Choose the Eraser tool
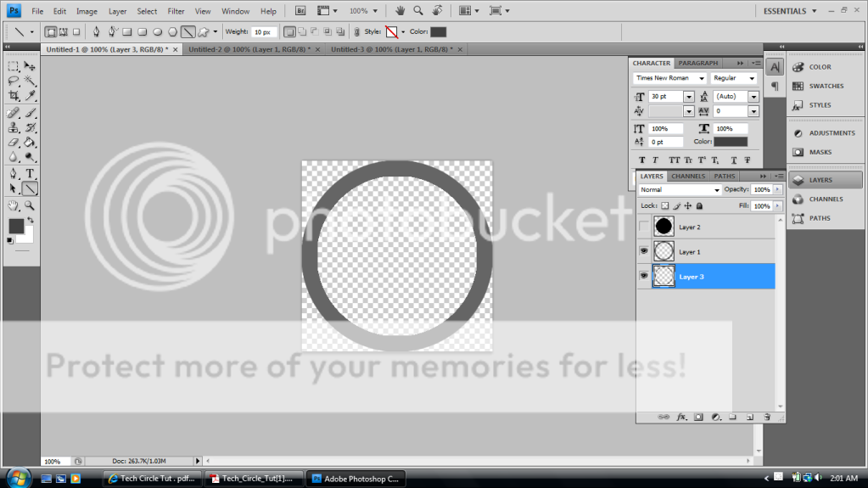 [14, 143]
